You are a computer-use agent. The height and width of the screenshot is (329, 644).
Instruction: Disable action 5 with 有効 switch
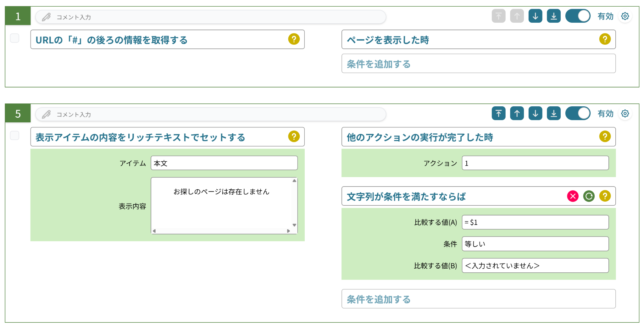(x=578, y=114)
